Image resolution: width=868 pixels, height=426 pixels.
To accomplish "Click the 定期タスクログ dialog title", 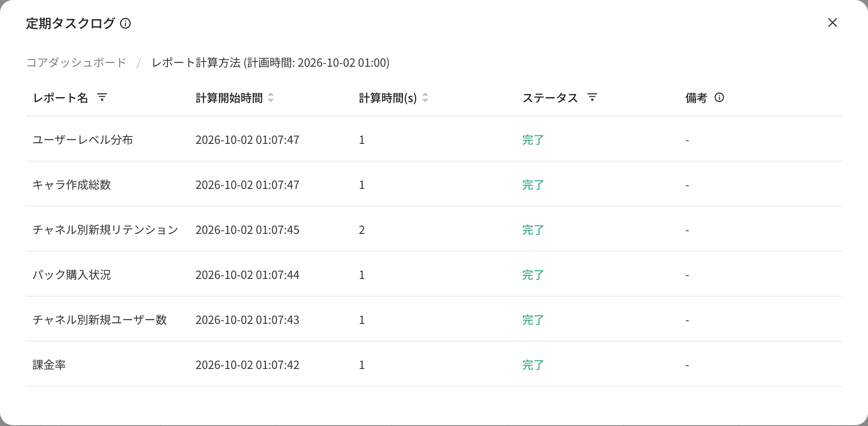I will pyautogui.click(x=70, y=23).
